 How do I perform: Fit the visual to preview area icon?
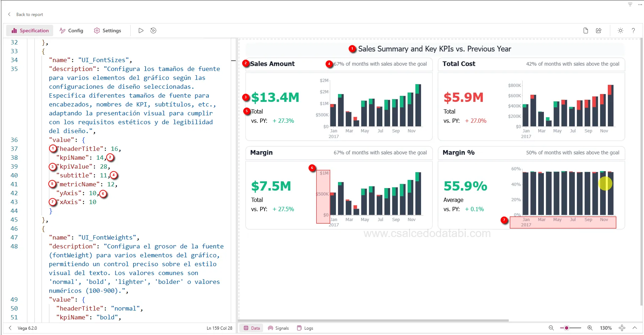coord(622,328)
